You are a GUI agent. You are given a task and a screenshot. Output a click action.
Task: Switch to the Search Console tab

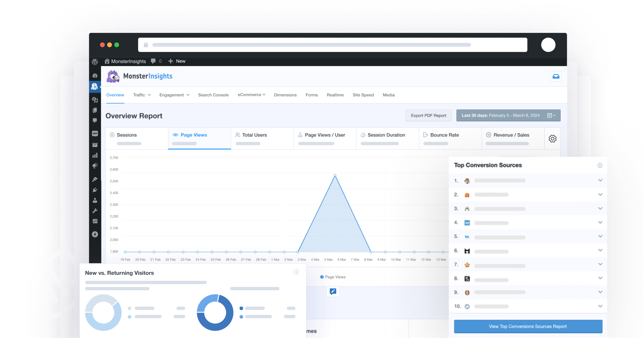click(213, 95)
